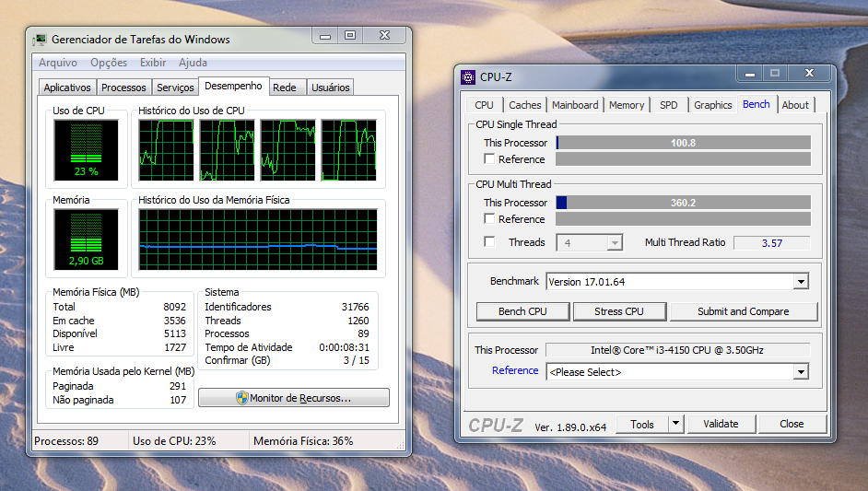Image resolution: width=868 pixels, height=491 pixels.
Task: Click the first CPU core history graph
Action: coord(166,150)
